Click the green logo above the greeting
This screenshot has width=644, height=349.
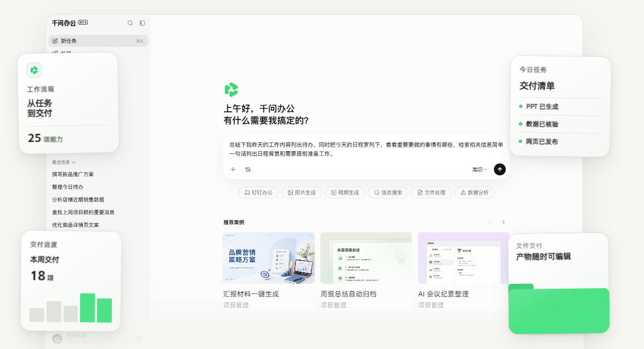[x=231, y=89]
